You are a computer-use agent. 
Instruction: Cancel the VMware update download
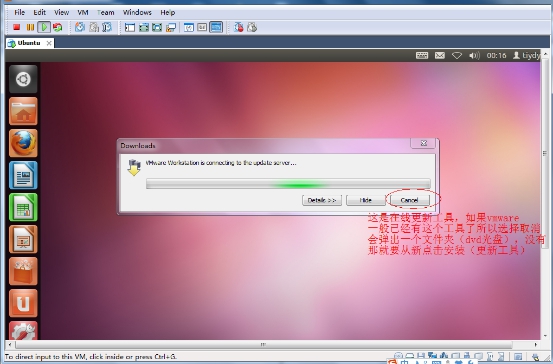click(409, 200)
